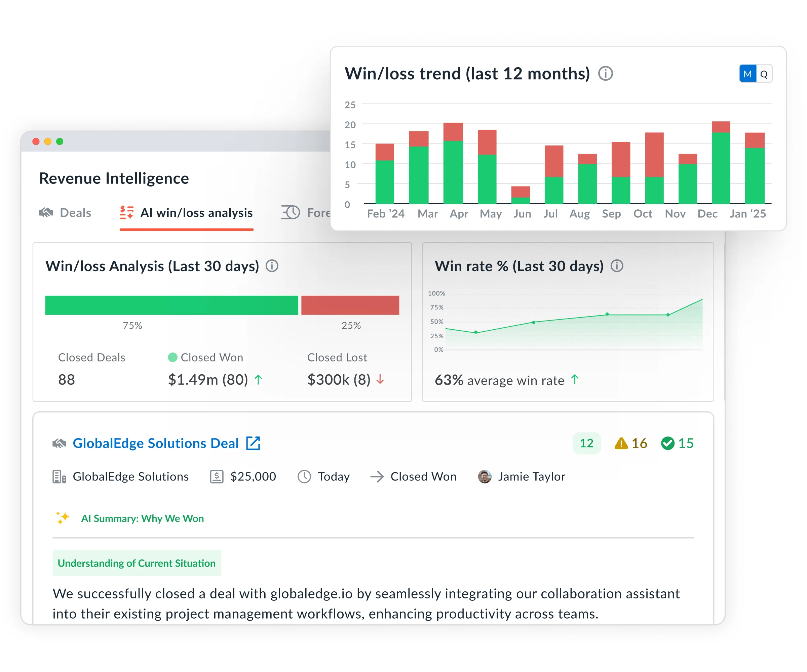Click the warning triangle icon showing 16
The width and height of the screenshot is (807, 672).
click(621, 444)
